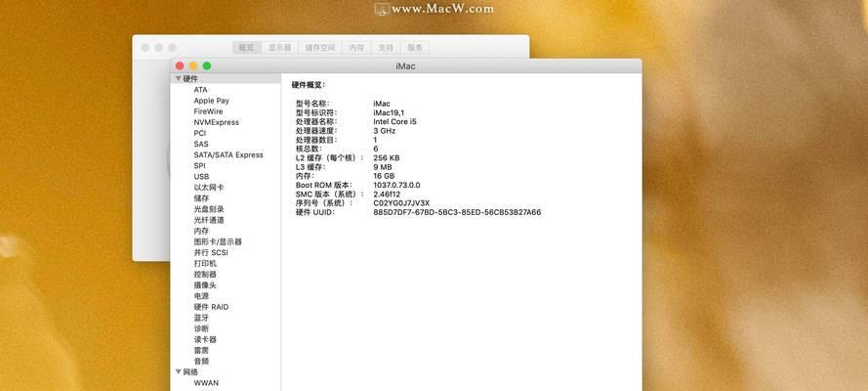Open the 雷雳 Thunderbolt entry
The image size is (868, 391).
201,351
